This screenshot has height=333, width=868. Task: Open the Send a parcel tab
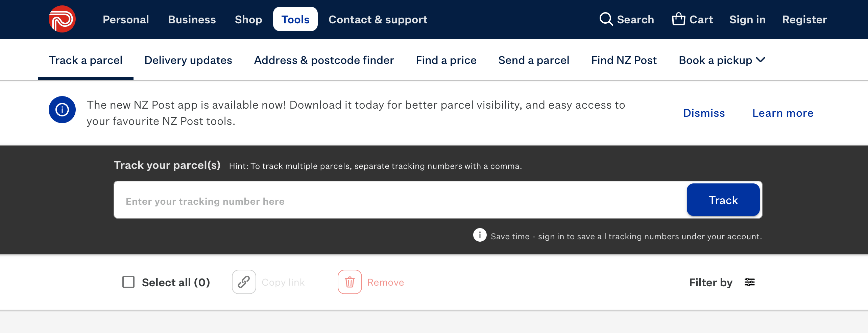tap(534, 60)
